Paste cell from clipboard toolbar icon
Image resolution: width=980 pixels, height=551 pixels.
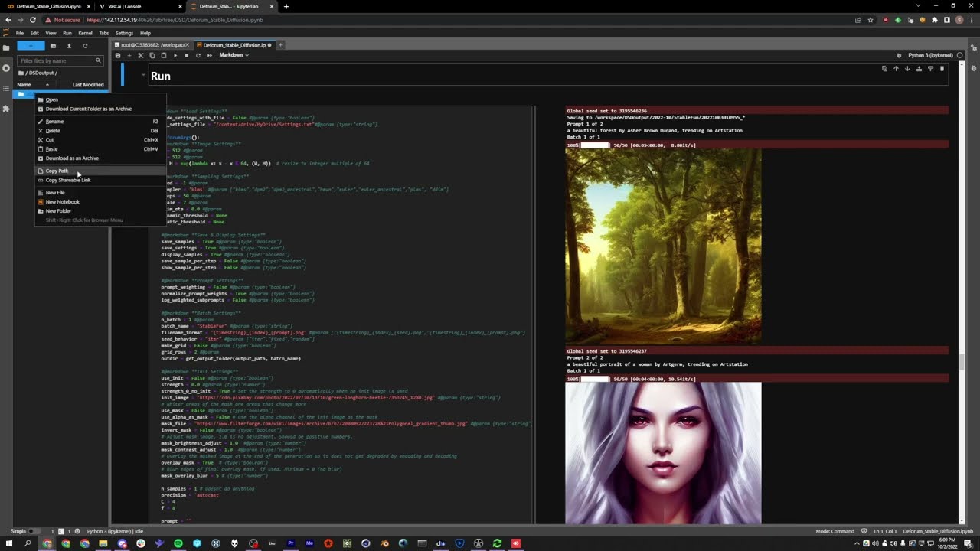click(x=163, y=55)
